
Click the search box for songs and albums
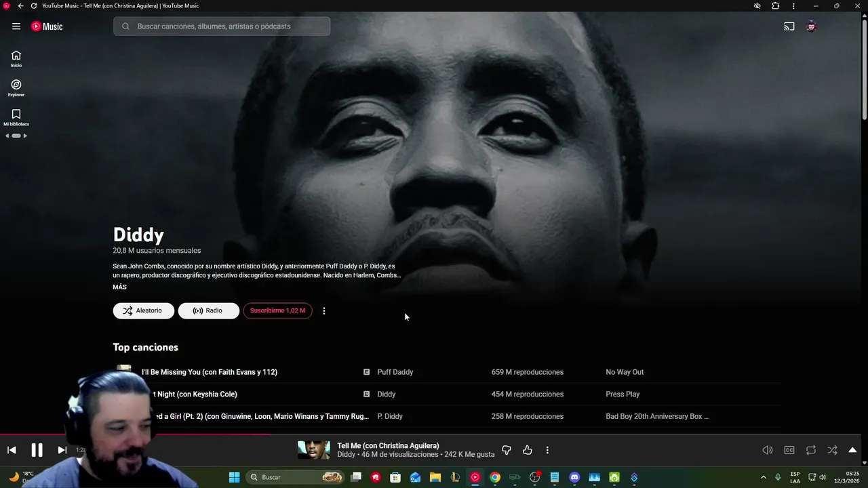pyautogui.click(x=222, y=26)
